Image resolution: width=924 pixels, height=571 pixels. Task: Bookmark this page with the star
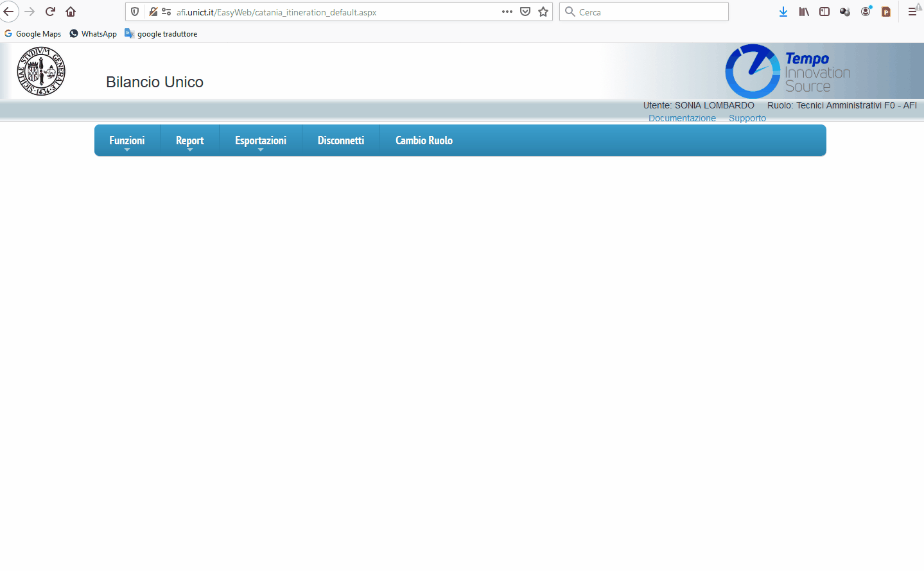pos(543,12)
